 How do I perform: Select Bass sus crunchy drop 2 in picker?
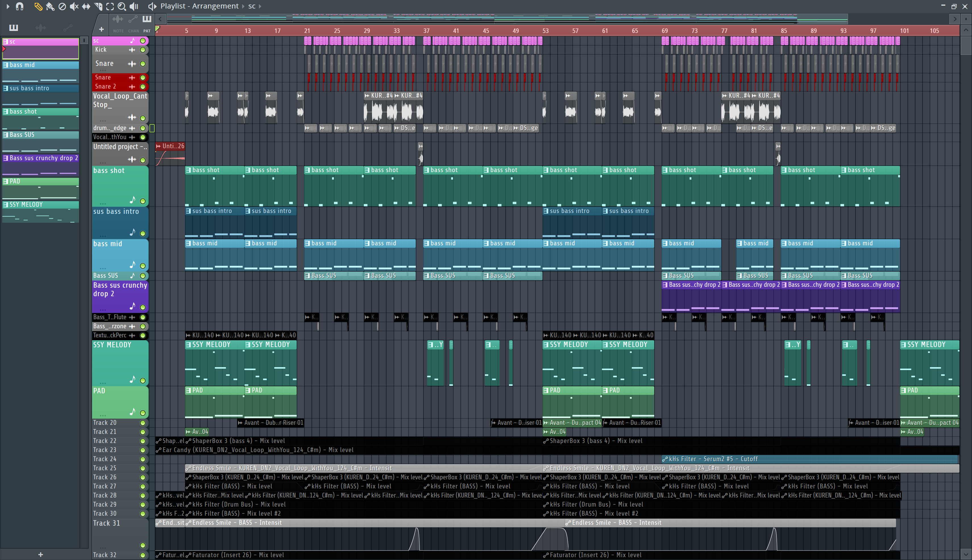[41, 165]
